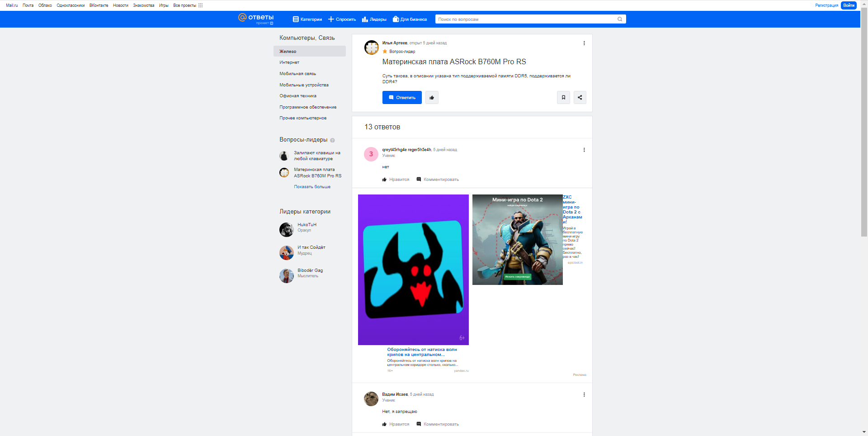Bookmark the ASRock question
The image size is (868, 436).
[x=563, y=97]
